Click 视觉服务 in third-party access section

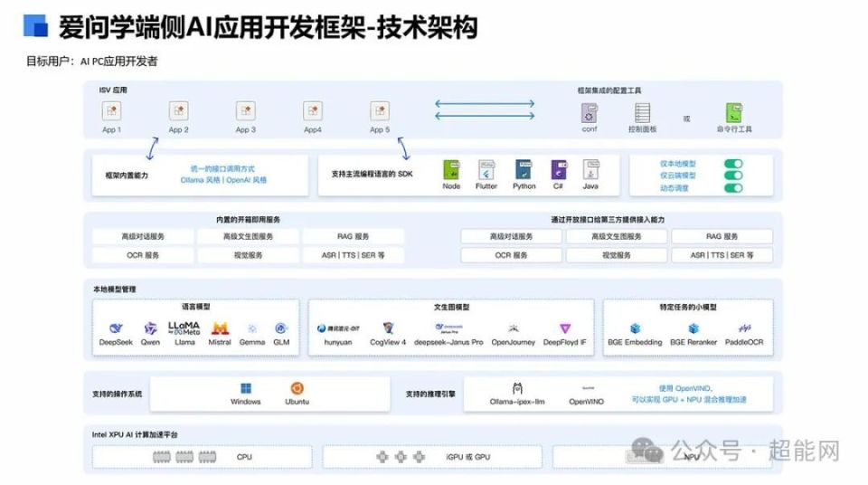616,255
